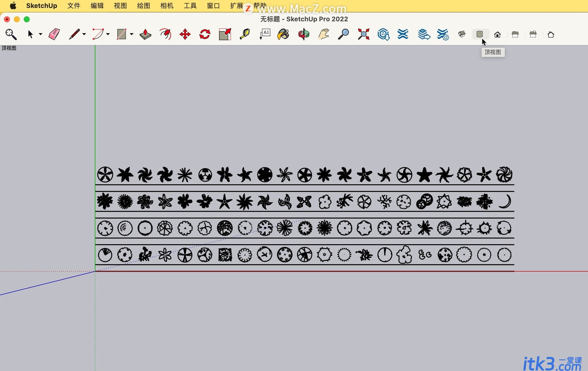Select the Pan hand tool
Image resolution: width=588 pixels, height=371 pixels.
[324, 34]
